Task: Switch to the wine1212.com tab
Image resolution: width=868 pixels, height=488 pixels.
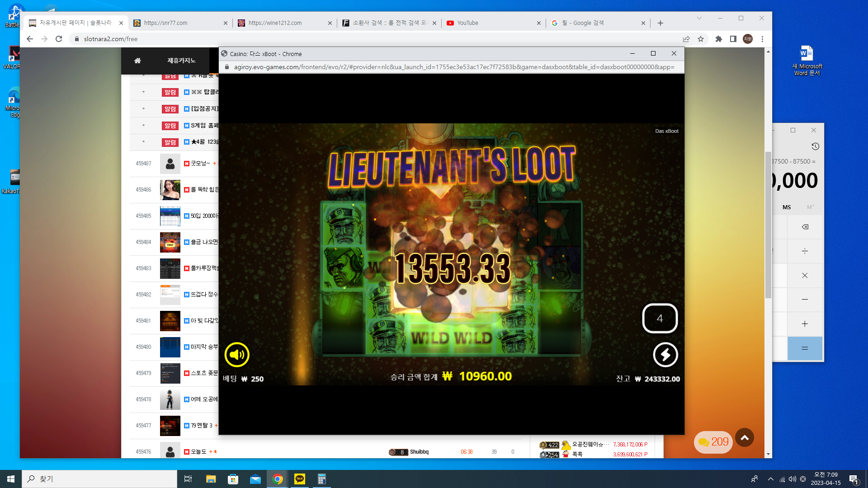Action: click(x=285, y=23)
